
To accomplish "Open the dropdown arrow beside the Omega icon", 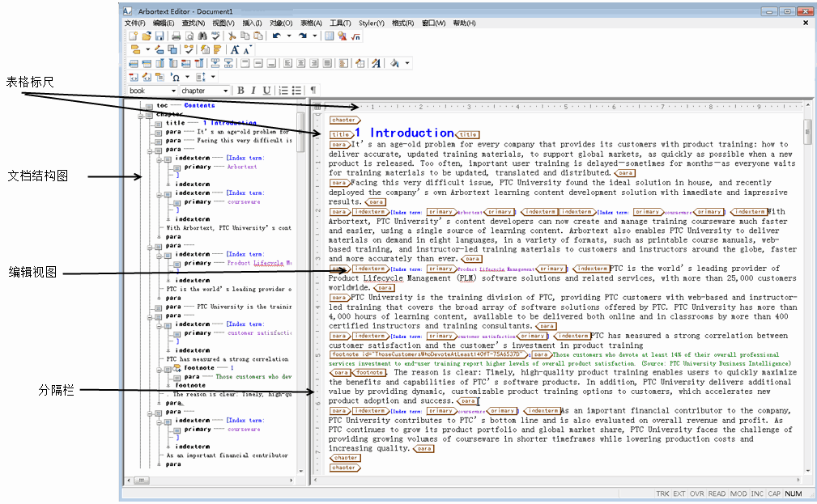I will coord(187,77).
